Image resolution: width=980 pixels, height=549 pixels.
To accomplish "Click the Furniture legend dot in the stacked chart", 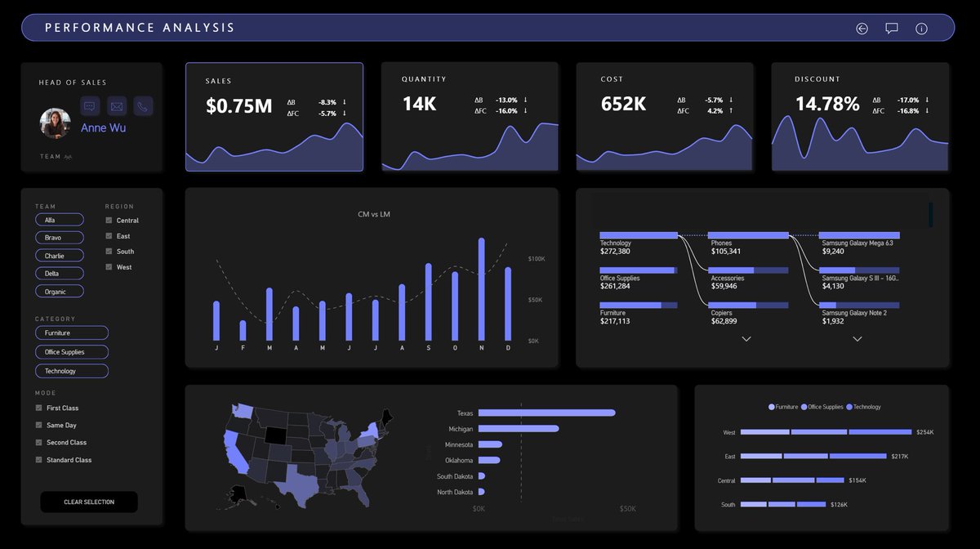I will point(771,406).
